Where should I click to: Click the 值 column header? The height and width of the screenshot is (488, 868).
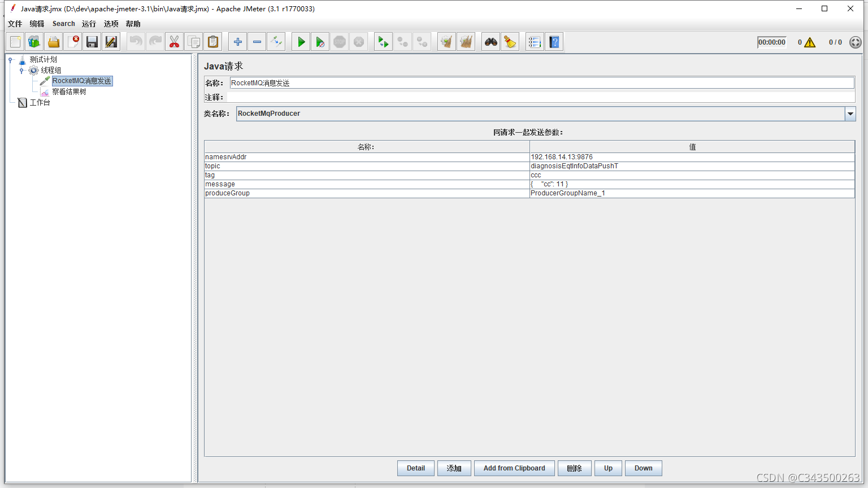pos(692,147)
